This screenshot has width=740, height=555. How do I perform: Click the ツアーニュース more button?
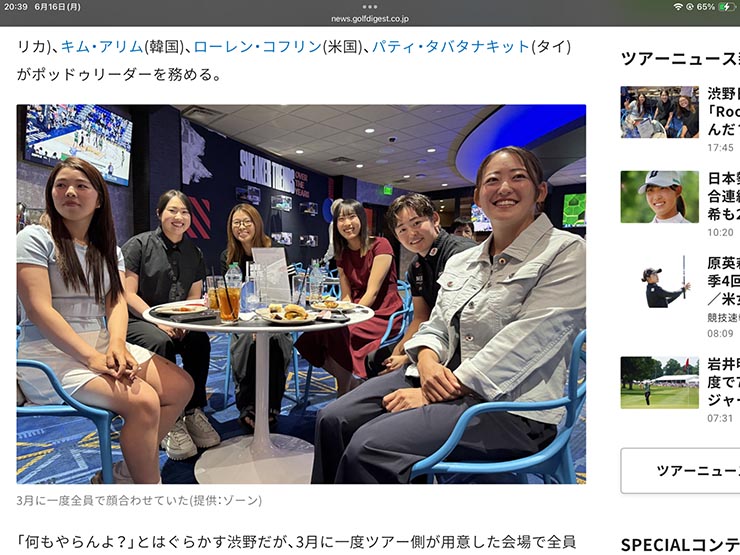[681, 471]
